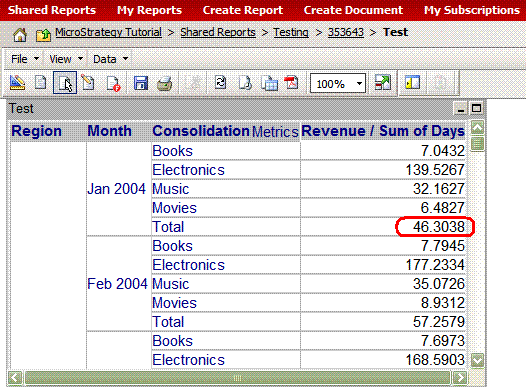Click Books in the Jan 2004 group

(x=172, y=151)
